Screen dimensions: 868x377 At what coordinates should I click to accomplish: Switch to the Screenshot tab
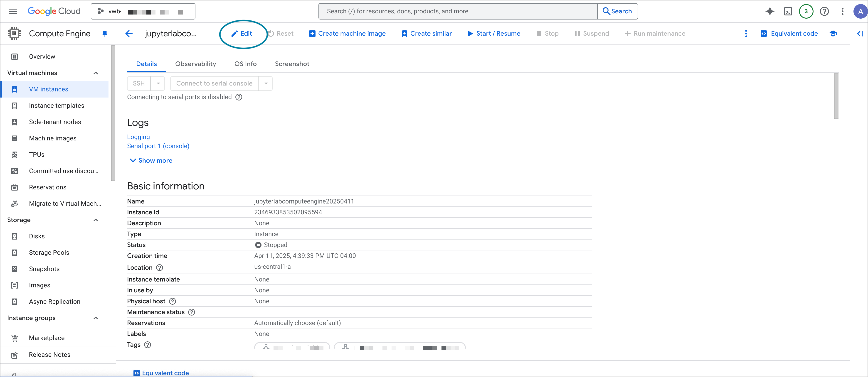pos(292,64)
